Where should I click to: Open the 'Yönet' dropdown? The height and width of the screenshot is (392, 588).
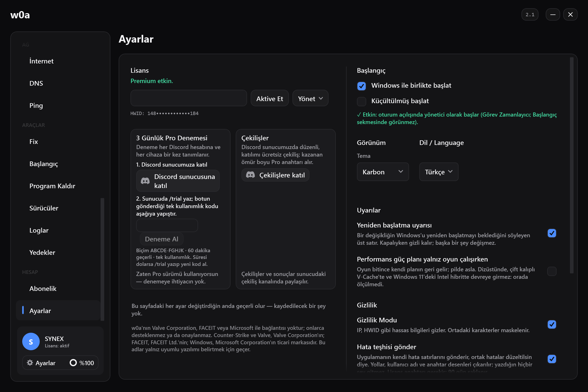tap(311, 98)
